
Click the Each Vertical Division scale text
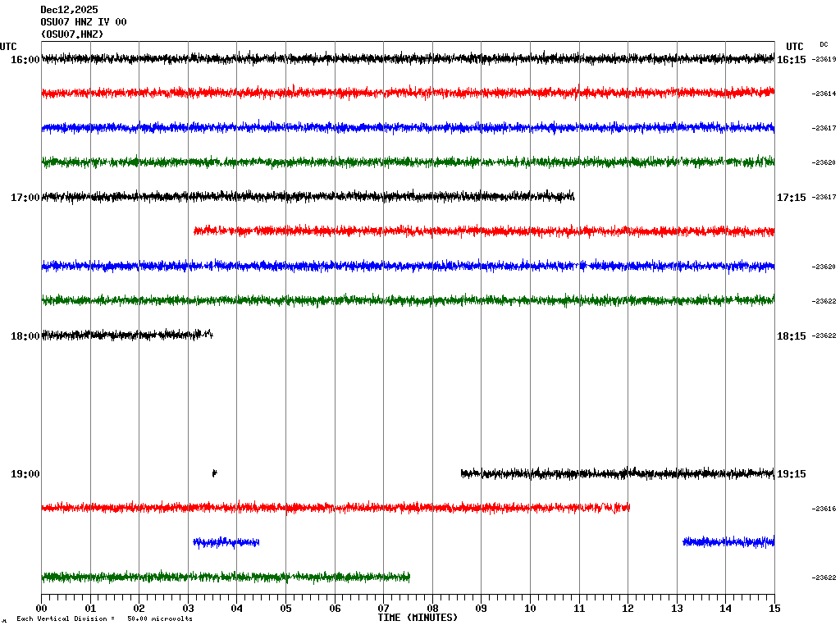[104, 619]
